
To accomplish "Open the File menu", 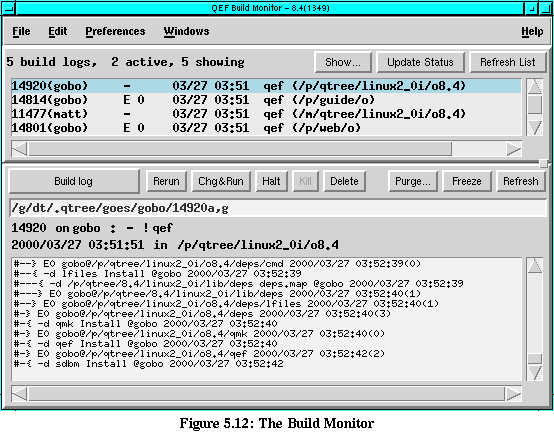I will [21, 31].
